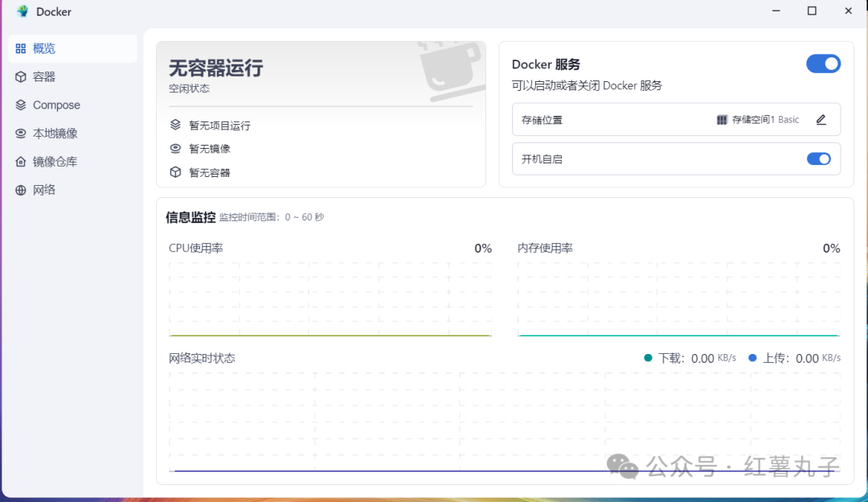Screen dimensions: 868x502
Task: Click the 信息监控 section heading
Action: 190,217
